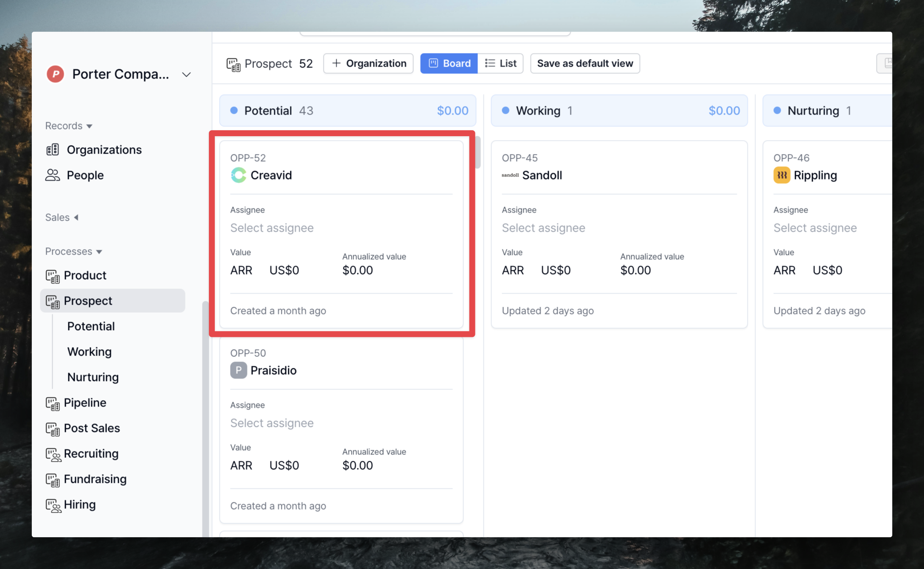Click the People icon in sidebar
Image resolution: width=924 pixels, height=569 pixels.
(53, 175)
